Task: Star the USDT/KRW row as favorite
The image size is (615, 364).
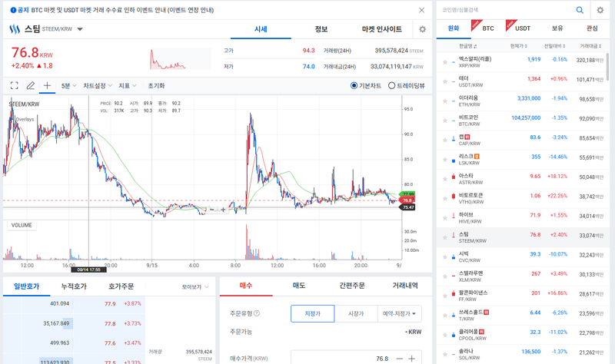Action: [x=445, y=81]
